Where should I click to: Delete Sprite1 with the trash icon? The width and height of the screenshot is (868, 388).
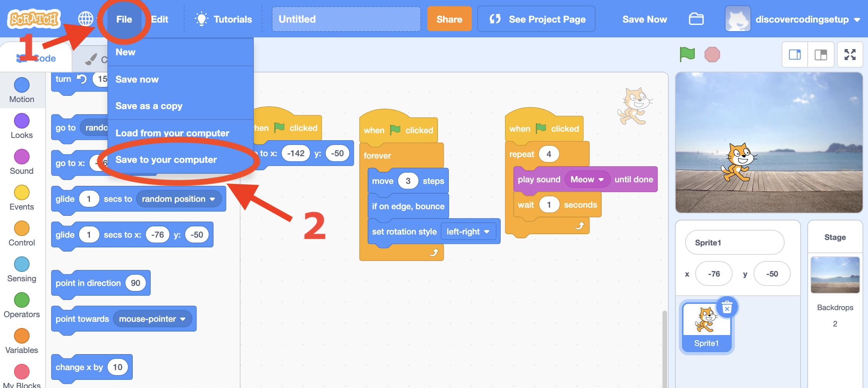[x=727, y=308]
